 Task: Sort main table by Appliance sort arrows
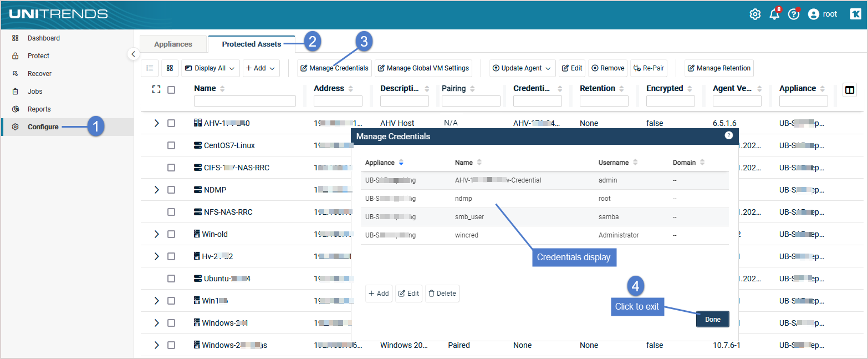click(823, 89)
